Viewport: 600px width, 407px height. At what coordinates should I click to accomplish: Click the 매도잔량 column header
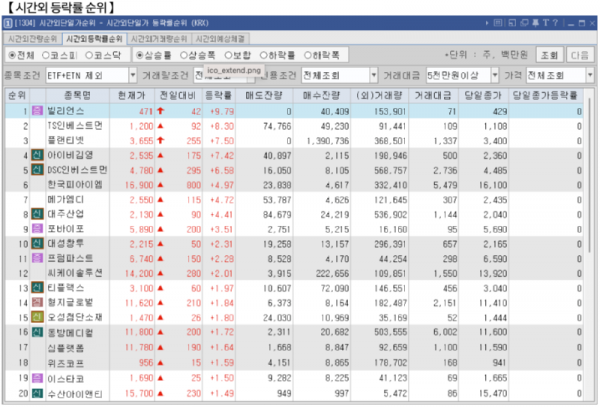click(264, 96)
